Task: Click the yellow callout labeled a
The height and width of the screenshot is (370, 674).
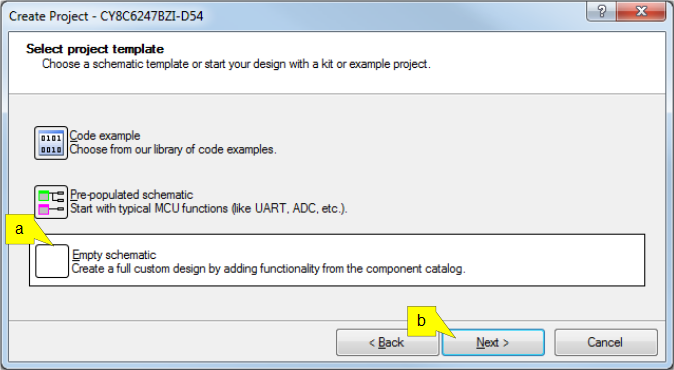Action: (x=20, y=229)
